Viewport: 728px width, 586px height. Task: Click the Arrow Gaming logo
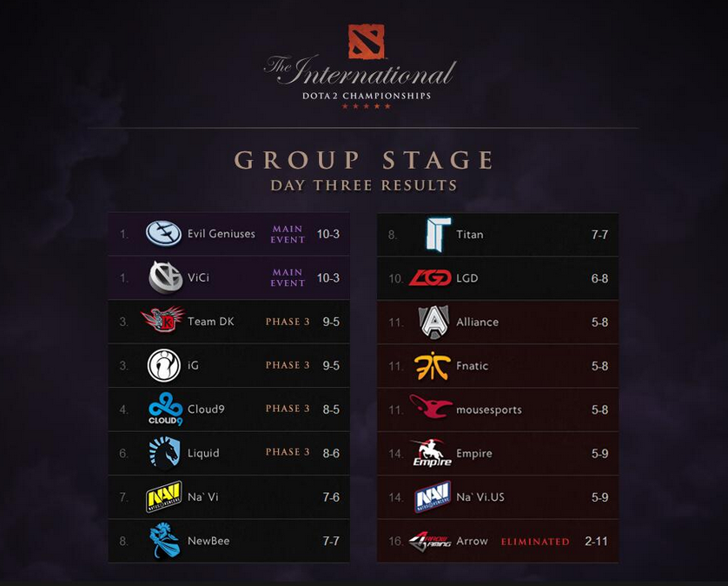pyautogui.click(x=430, y=542)
